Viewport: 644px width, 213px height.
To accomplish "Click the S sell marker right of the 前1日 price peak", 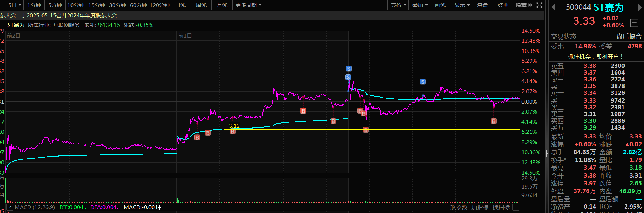I will 423,82.
